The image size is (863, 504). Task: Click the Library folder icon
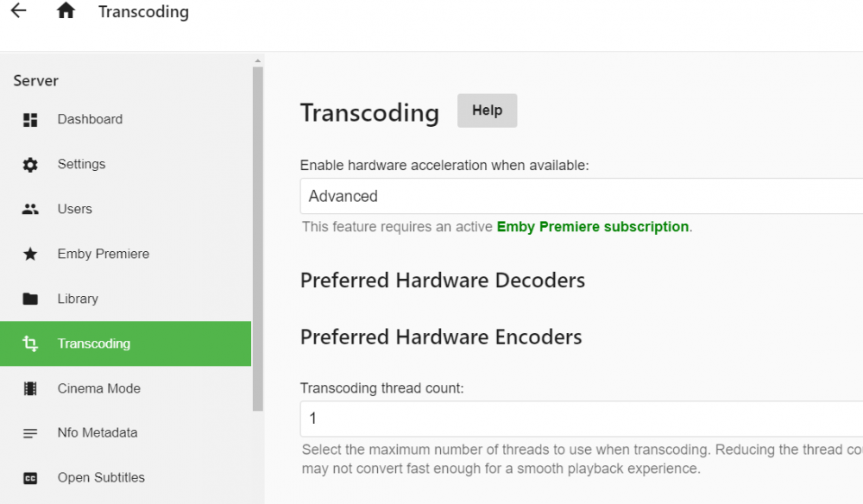pos(30,299)
